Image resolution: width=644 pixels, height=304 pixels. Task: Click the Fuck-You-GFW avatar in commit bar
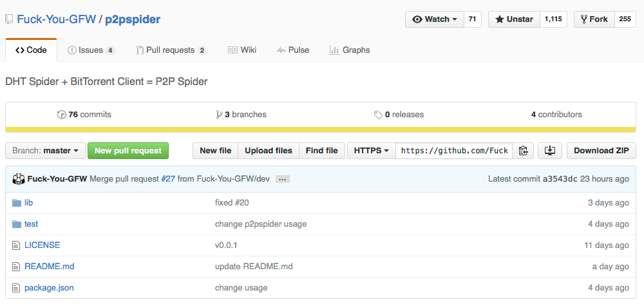[19, 179]
